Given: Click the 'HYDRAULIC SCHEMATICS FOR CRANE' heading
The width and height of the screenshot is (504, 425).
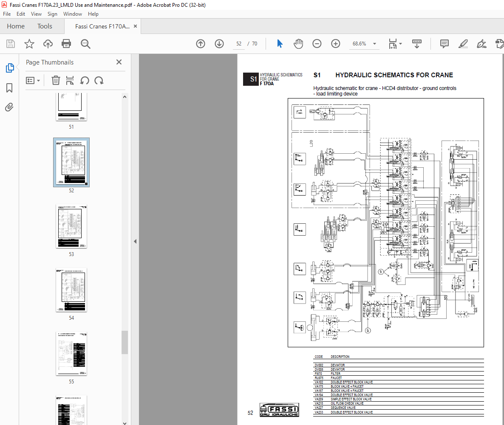Looking at the screenshot, I should click(x=394, y=75).
